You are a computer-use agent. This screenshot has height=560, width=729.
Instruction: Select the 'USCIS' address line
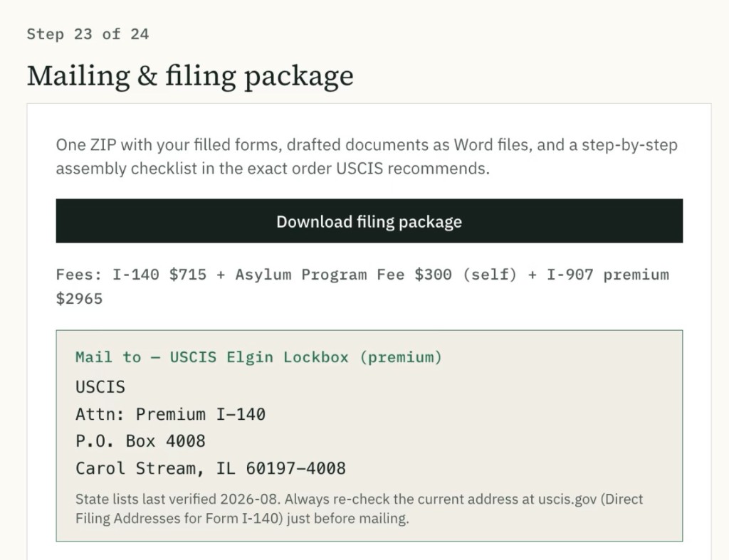[100, 387]
